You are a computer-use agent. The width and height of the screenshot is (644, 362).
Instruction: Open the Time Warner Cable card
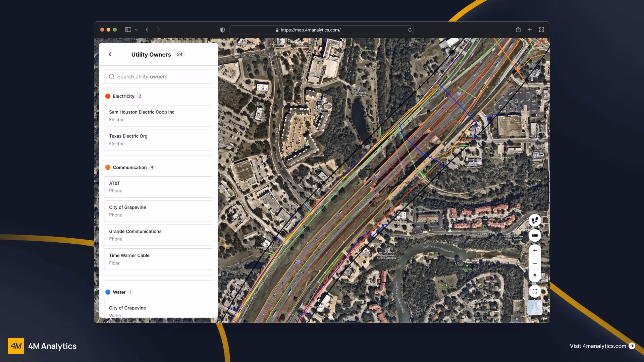tap(158, 259)
